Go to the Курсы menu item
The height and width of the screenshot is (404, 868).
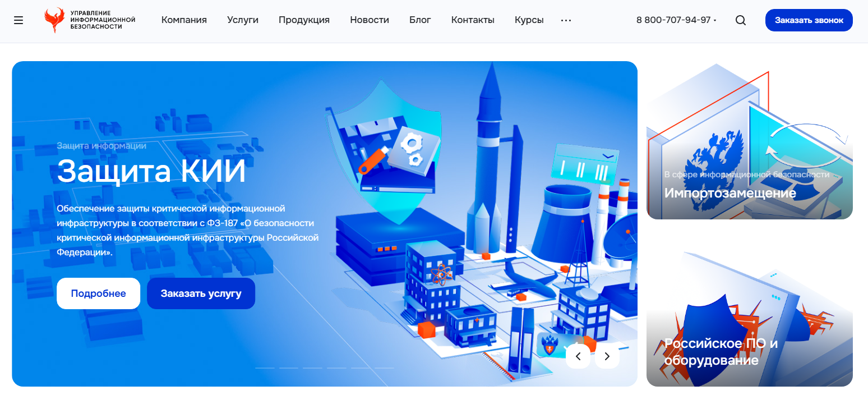[x=529, y=20]
